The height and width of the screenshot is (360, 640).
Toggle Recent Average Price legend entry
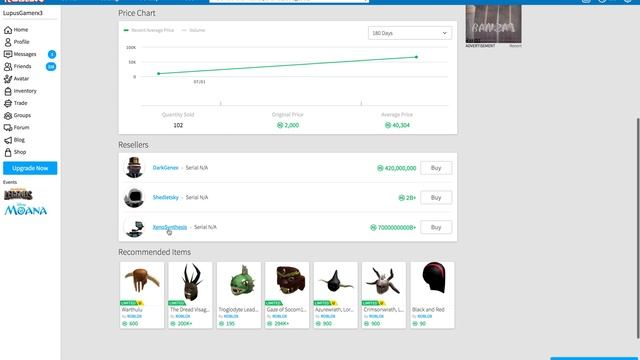(149, 30)
